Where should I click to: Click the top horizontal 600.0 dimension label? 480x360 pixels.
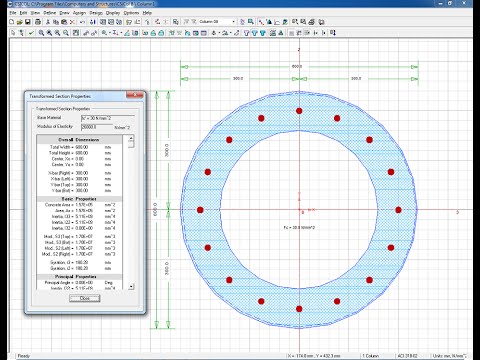pyautogui.click(x=297, y=67)
